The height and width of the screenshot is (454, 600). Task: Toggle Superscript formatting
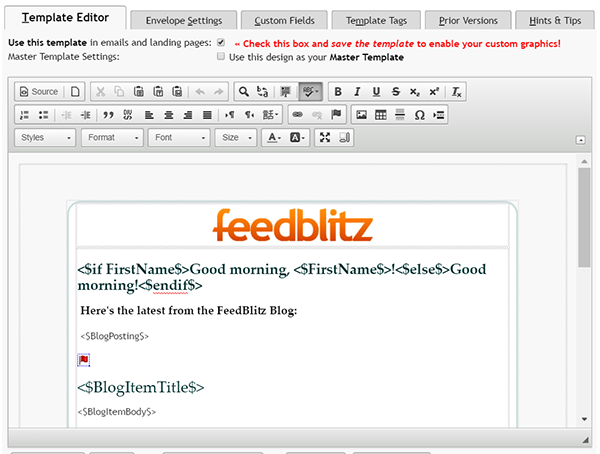tap(434, 92)
